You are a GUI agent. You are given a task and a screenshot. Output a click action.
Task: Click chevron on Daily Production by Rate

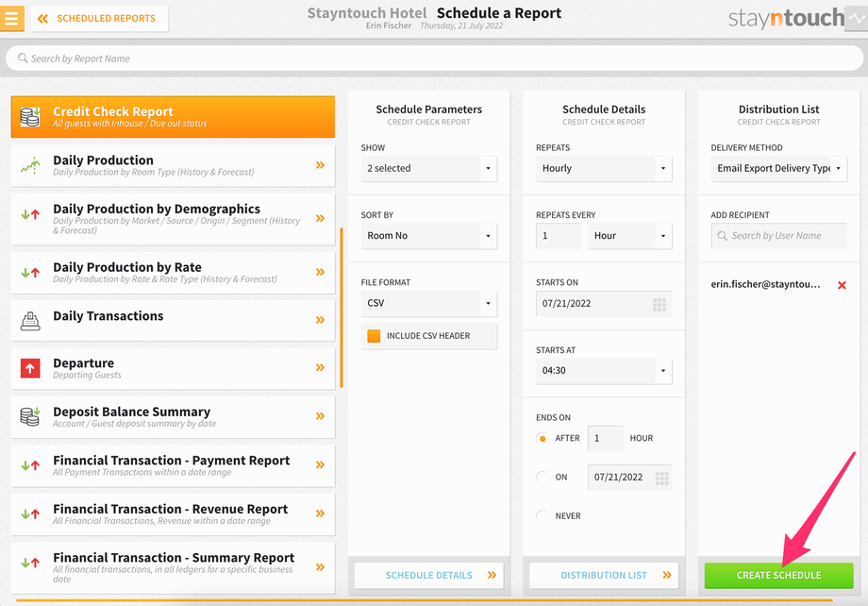(320, 272)
